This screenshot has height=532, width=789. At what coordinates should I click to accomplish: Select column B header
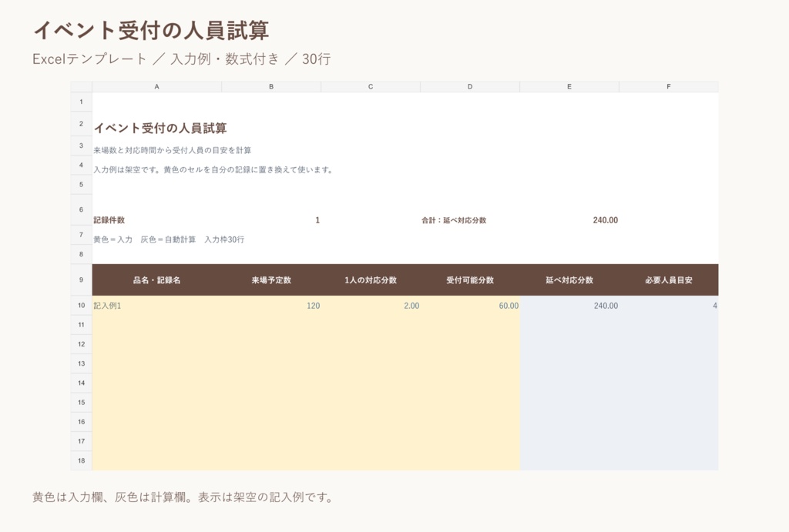(x=271, y=86)
